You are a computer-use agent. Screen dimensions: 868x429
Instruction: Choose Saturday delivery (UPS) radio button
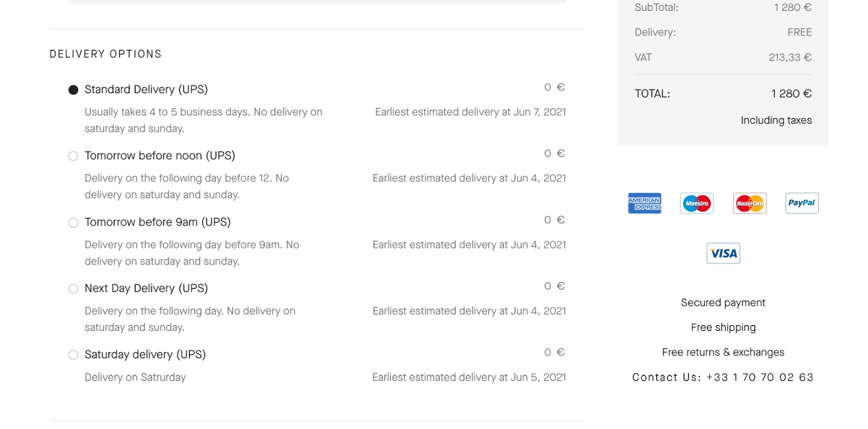[x=73, y=355]
